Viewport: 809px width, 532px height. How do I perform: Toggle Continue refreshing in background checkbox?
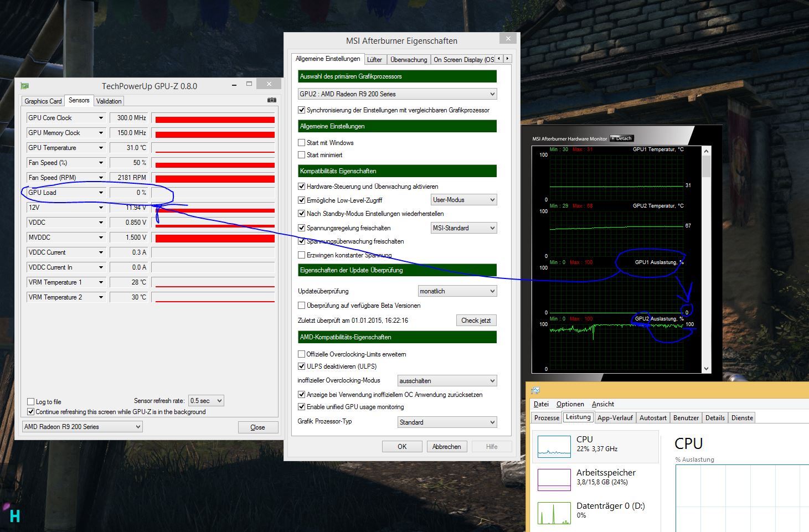(x=31, y=412)
